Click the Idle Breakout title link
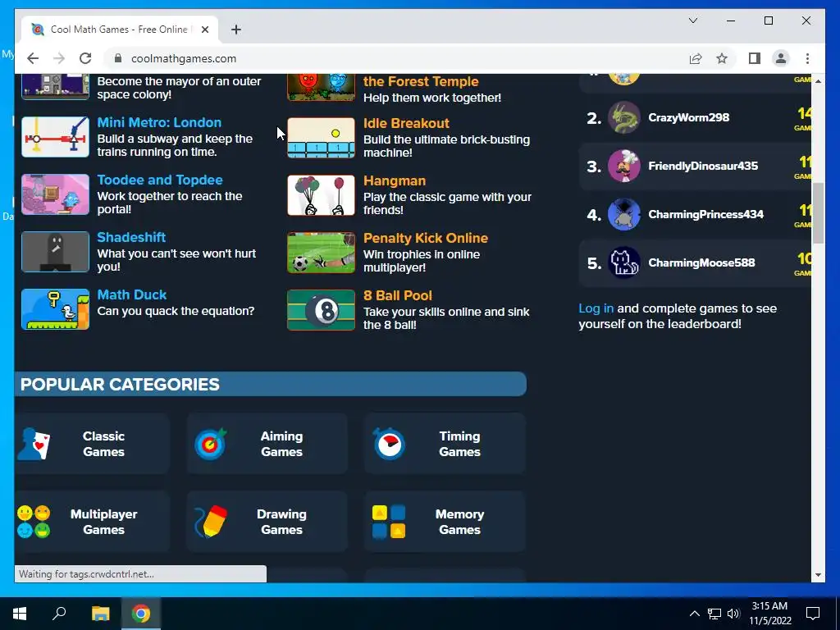 coord(406,123)
